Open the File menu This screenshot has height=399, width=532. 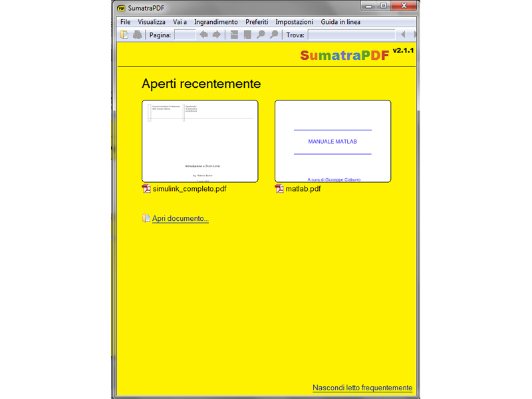pos(125,22)
